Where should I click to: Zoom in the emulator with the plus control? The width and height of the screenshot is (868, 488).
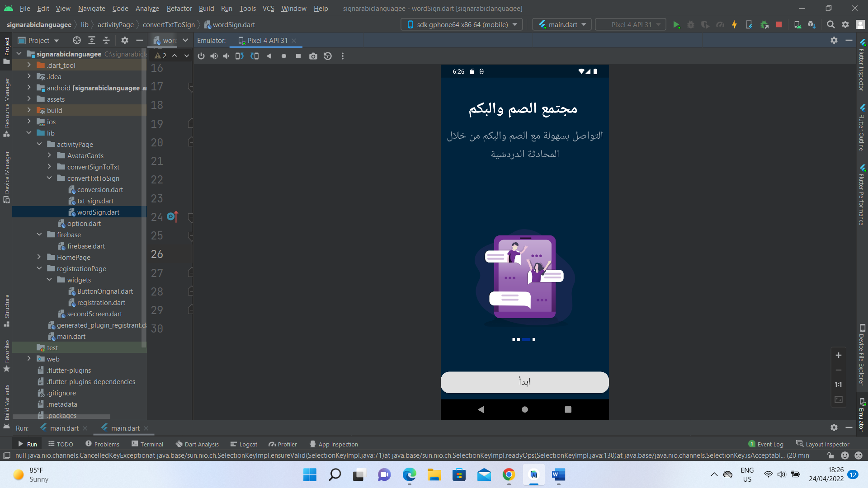(x=839, y=355)
